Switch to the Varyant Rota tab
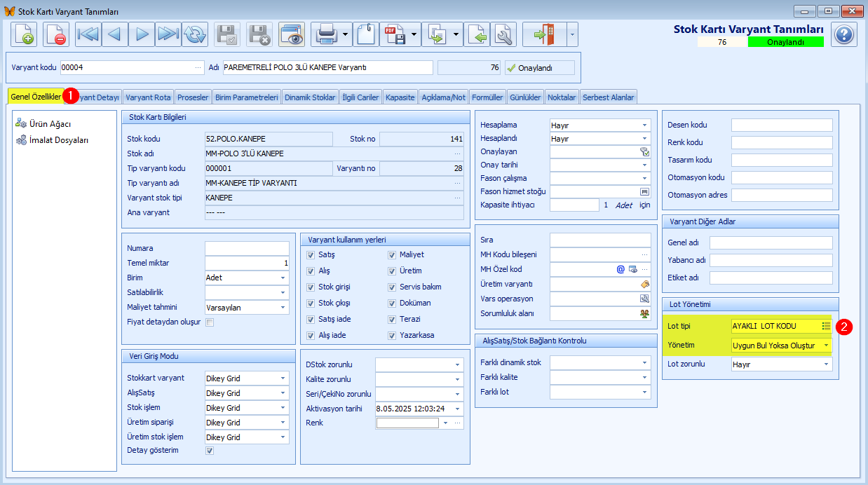Image resolution: width=868 pixels, height=485 pixels. [x=148, y=97]
